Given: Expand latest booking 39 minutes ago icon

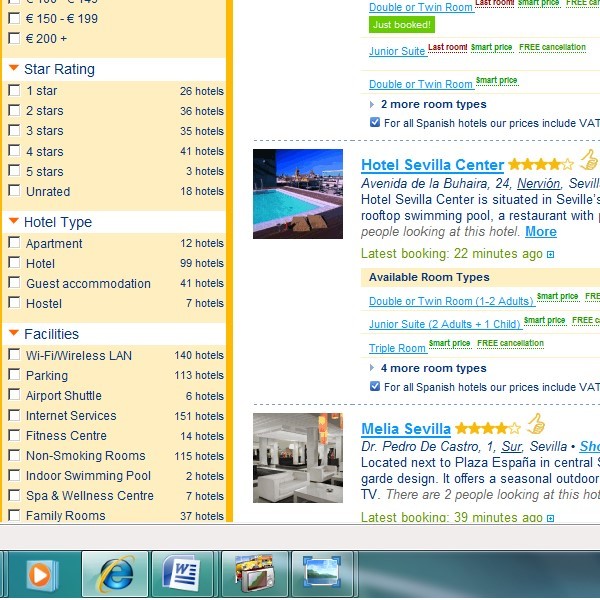Looking at the screenshot, I should pos(550,518).
